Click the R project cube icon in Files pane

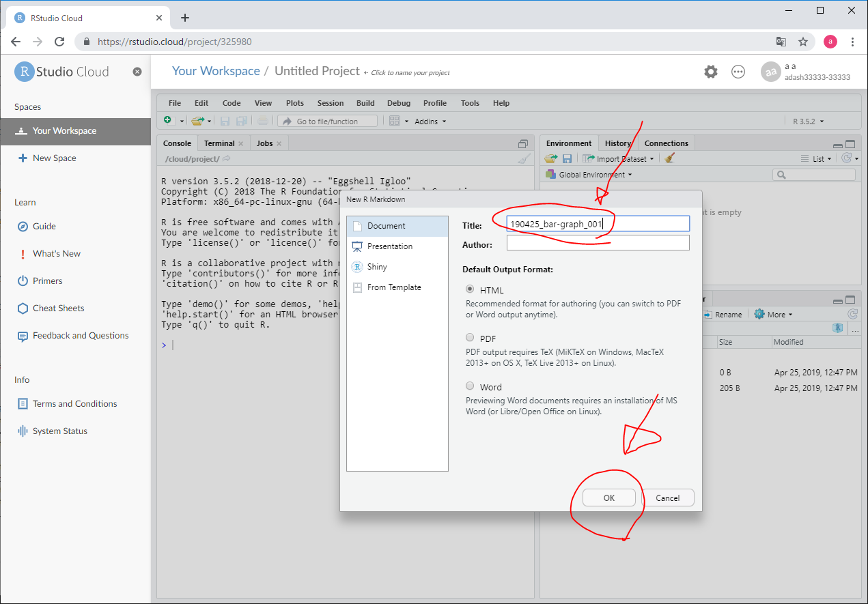click(838, 328)
